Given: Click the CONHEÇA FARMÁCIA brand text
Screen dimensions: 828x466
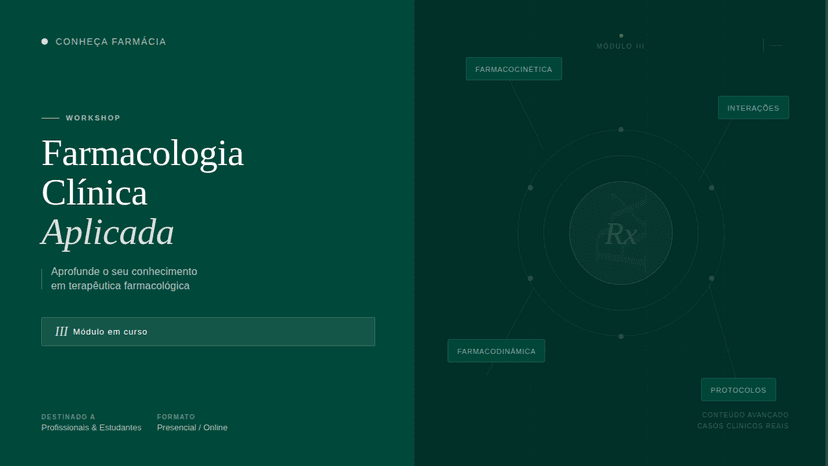Looking at the screenshot, I should pos(110,42).
